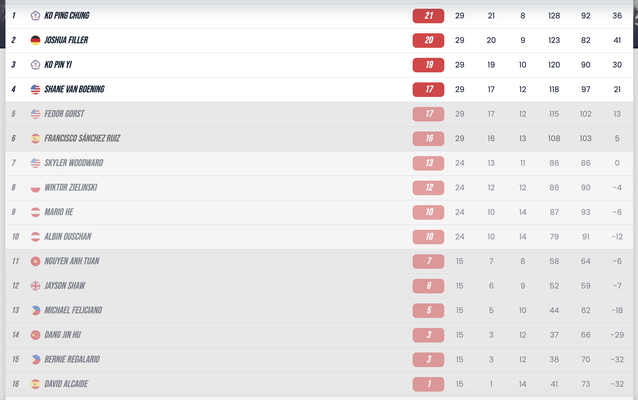The image size is (638, 400).
Task: Click the German flag beside Joshua Filler
Action: (x=35, y=40)
